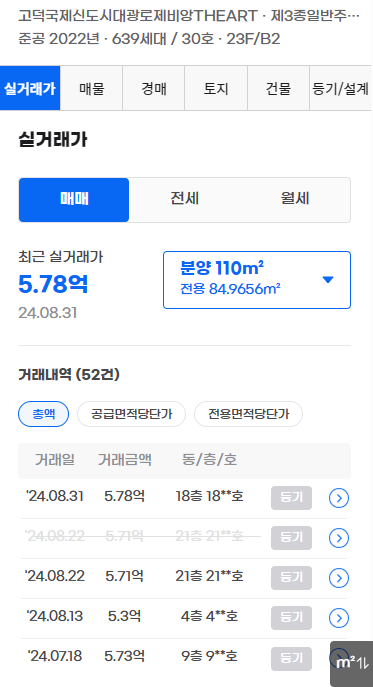Click the '24.07.18 5.73억 transaction row
Screen dimensions: 373x687
pos(185,659)
